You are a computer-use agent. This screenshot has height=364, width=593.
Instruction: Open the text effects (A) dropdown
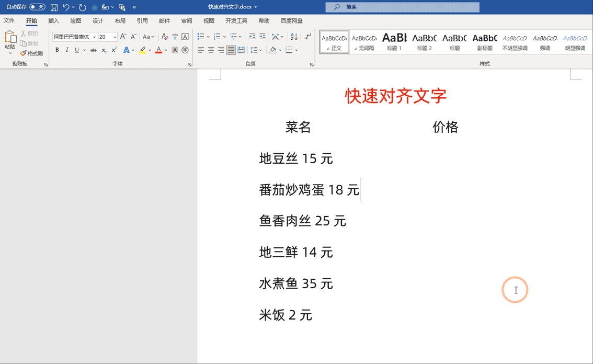tap(133, 50)
